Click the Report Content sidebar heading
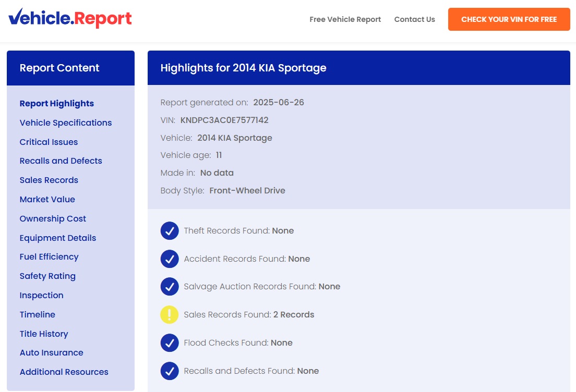This screenshot has width=576, height=392. (59, 68)
